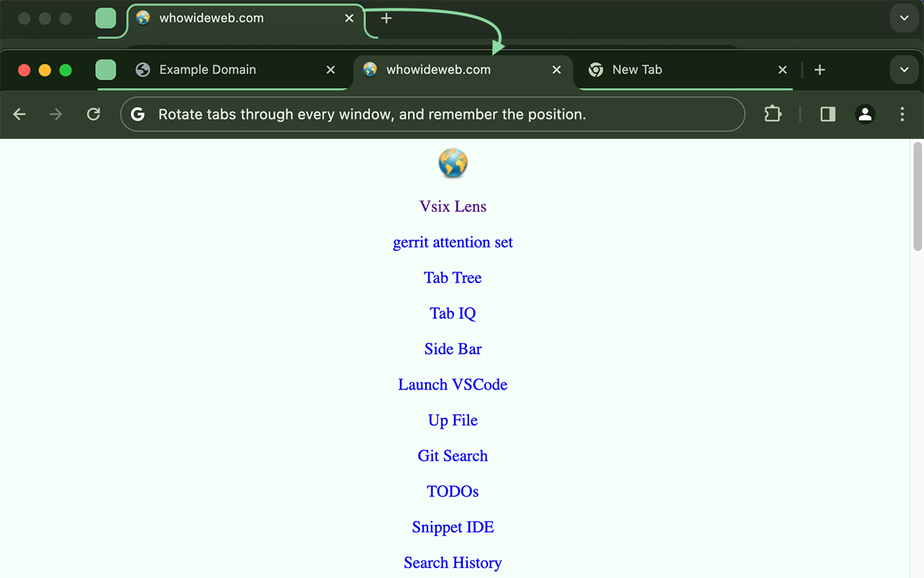Click the globe logo on the page
Viewport: 924px width, 578px height.
coord(453,163)
